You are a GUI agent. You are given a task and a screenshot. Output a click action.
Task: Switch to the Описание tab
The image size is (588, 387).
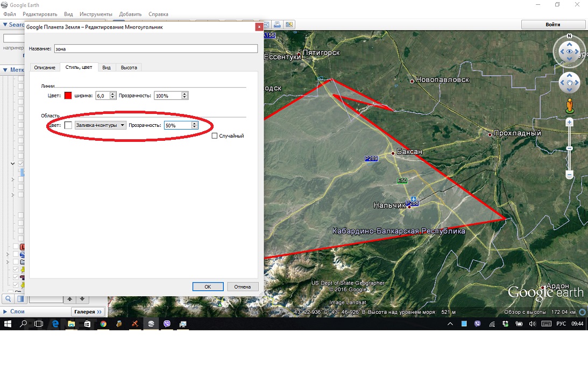[45, 67]
